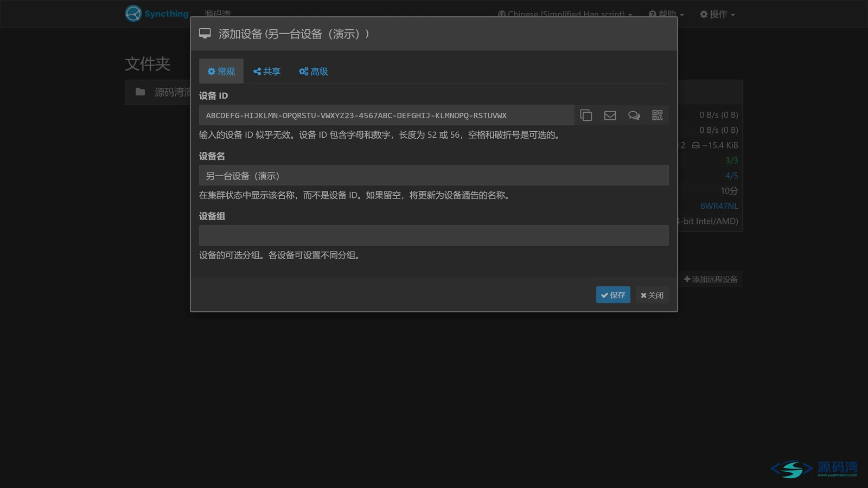Image resolution: width=868 pixels, height=488 pixels.
Task: Click the 添加远程设备 button behind the dialog
Action: point(711,279)
